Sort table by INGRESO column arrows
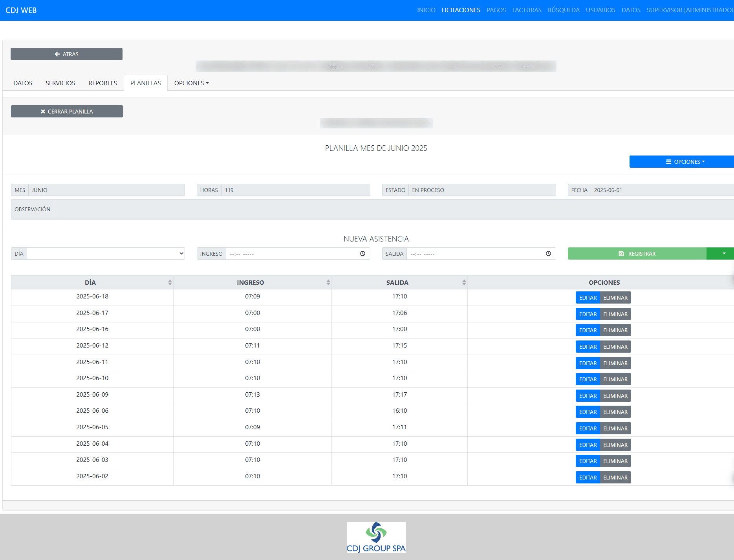 click(x=328, y=282)
